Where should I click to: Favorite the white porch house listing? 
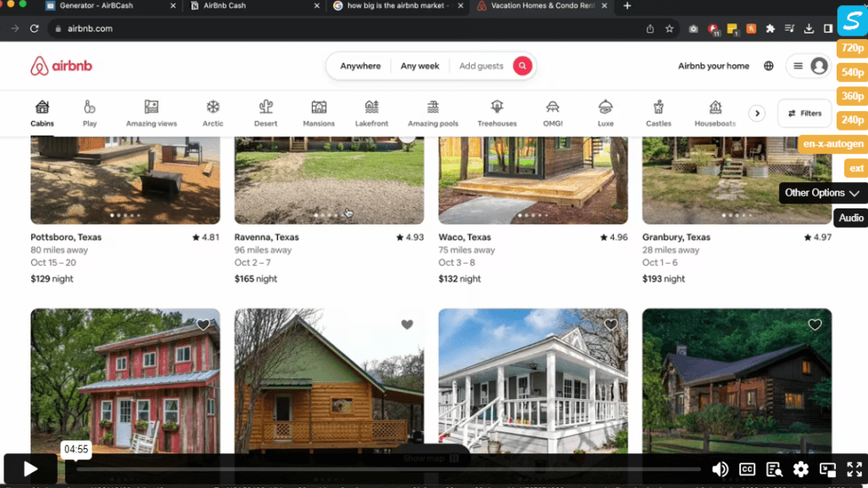click(x=610, y=324)
